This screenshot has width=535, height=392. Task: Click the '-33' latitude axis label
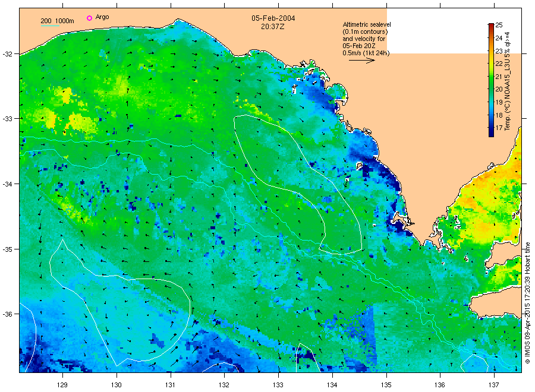point(7,119)
